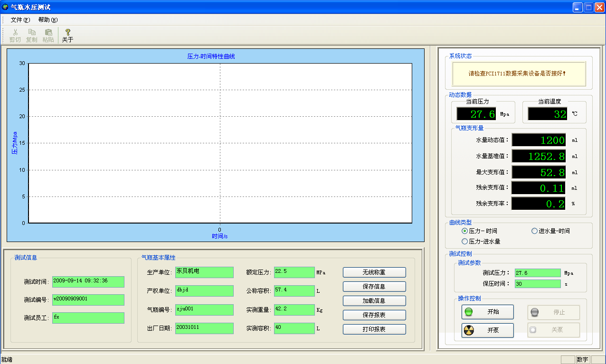This screenshot has height=364, width=606.
Task: Select the 压力-时间 curve type
Action: [x=479, y=231]
